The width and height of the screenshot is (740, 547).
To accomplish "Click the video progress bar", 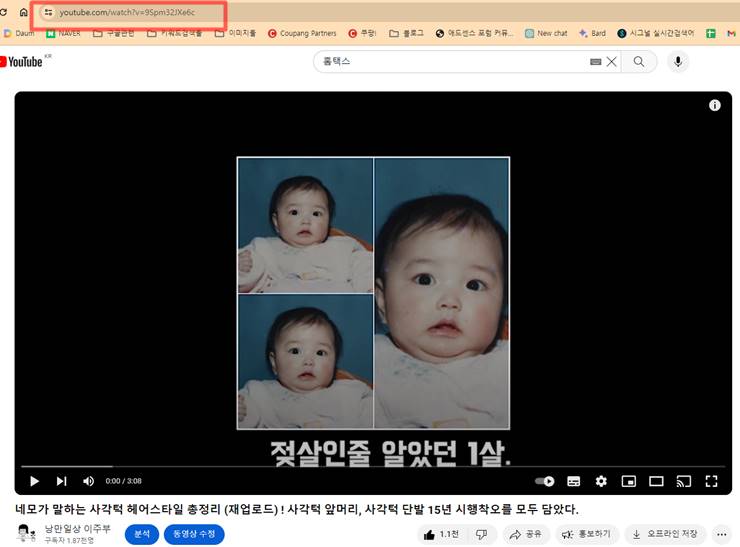I will (373, 466).
